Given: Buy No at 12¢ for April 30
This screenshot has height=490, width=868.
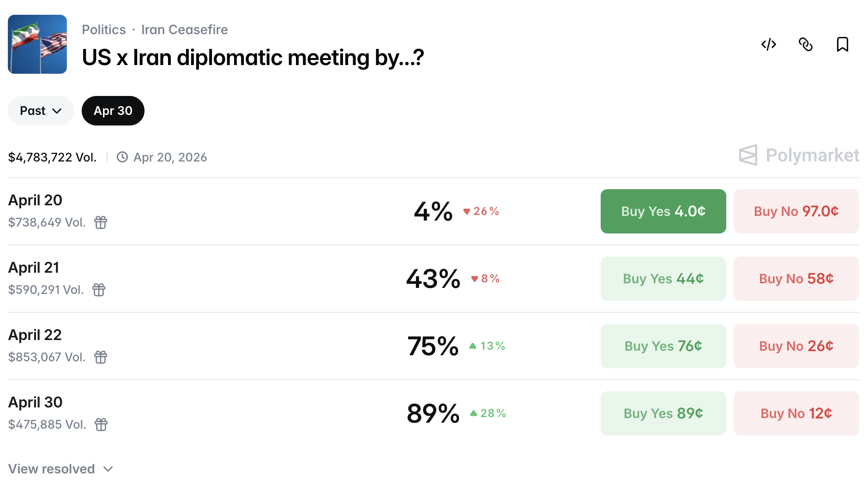Looking at the screenshot, I should click(796, 413).
